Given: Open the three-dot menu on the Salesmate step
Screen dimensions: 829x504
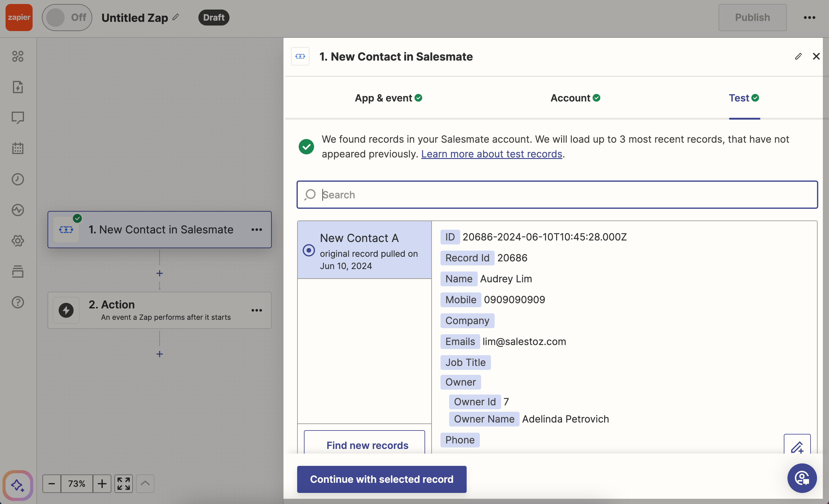Looking at the screenshot, I should click(256, 230).
